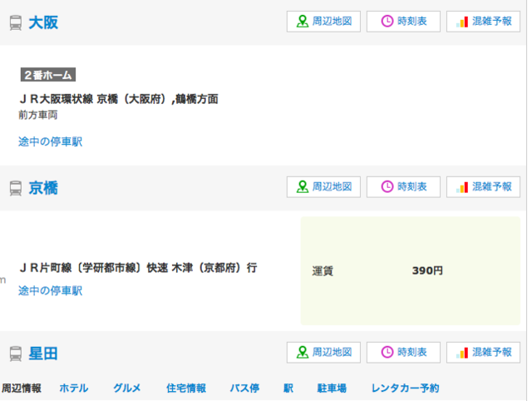
Task: Click the 京橋 station name link
Action: pos(43,188)
